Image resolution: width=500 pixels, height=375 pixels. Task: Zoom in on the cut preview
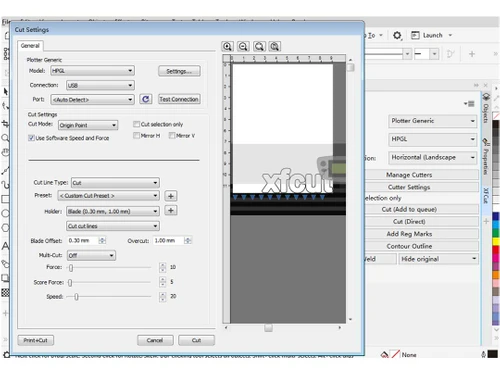click(x=227, y=46)
